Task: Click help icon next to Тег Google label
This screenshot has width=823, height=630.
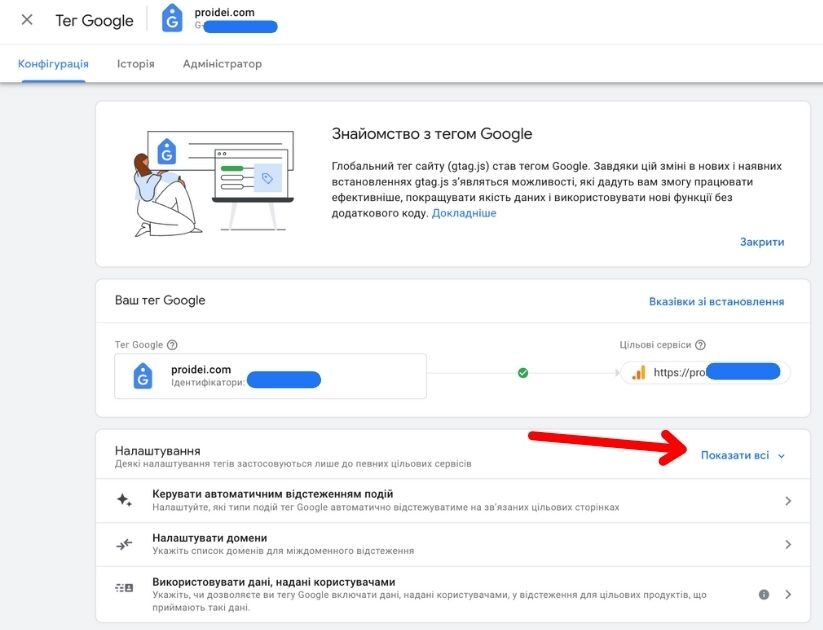Action: coord(172,345)
